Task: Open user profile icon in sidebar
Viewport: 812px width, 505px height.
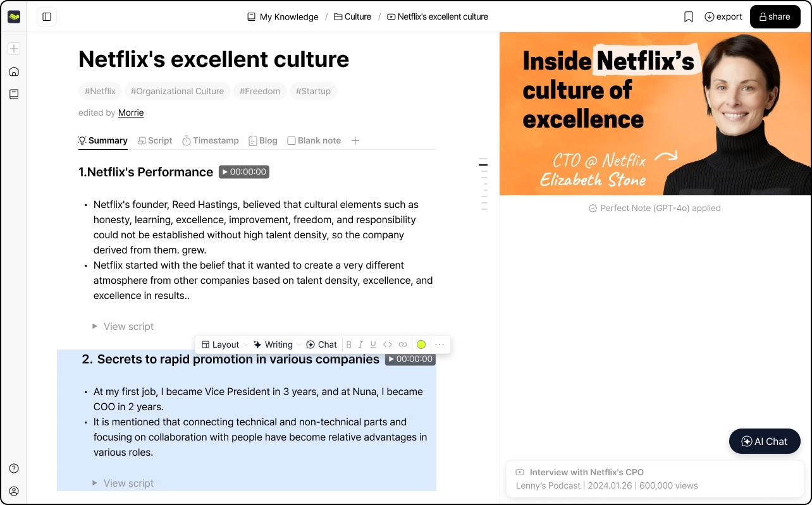Action: [x=14, y=491]
